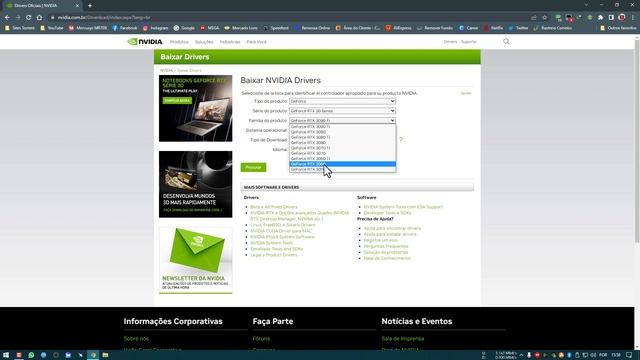This screenshot has width=640, height=360.
Task: Expand the Série do produto dropdown
Action: pyautogui.click(x=342, y=111)
